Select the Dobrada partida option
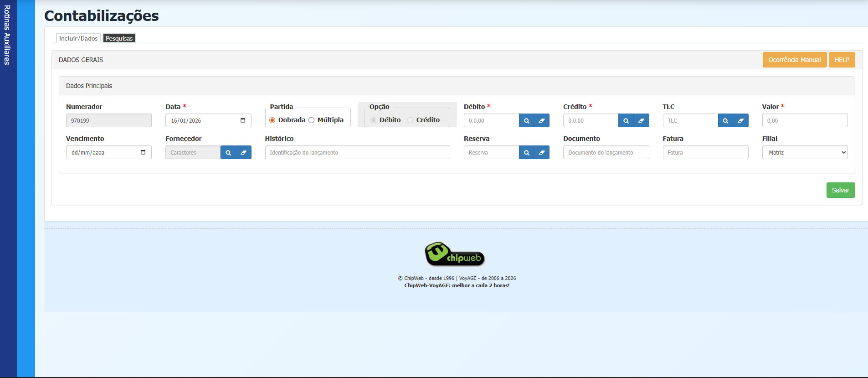The width and height of the screenshot is (868, 378). [x=272, y=120]
